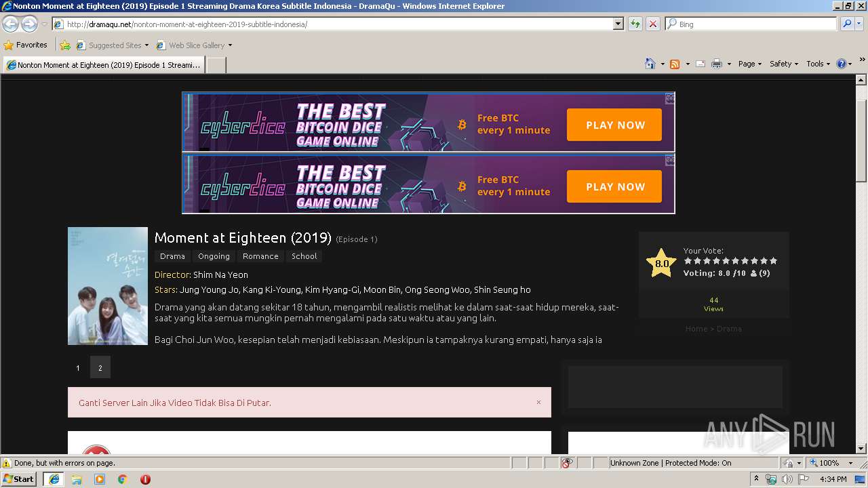Click the Stop loading icon

click(x=652, y=24)
